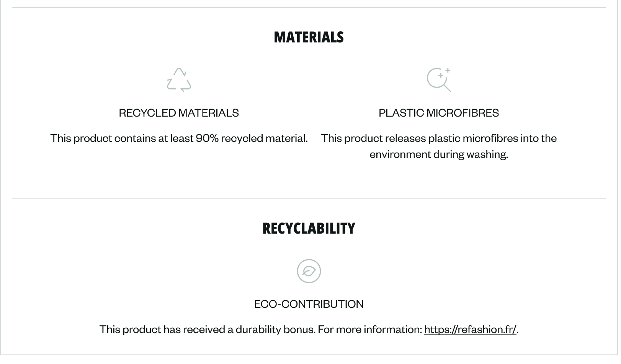Click the leaf circle eco-contribution icon

point(309,271)
